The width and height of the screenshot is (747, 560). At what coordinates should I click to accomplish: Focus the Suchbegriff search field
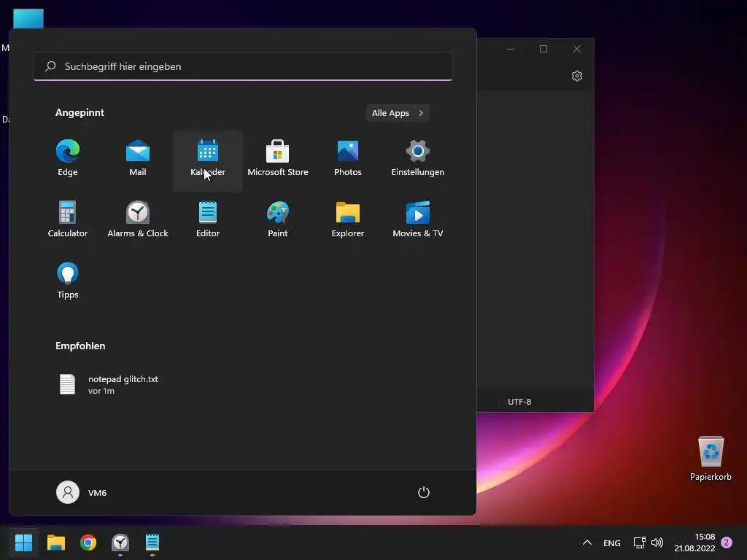(243, 66)
